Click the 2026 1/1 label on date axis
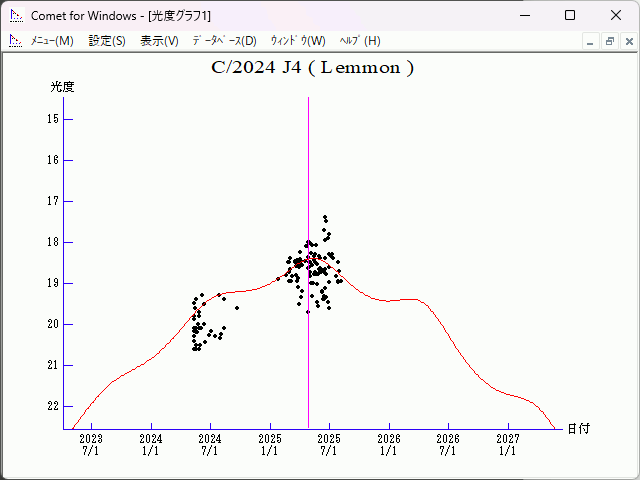The width and height of the screenshot is (640, 480). (x=388, y=444)
